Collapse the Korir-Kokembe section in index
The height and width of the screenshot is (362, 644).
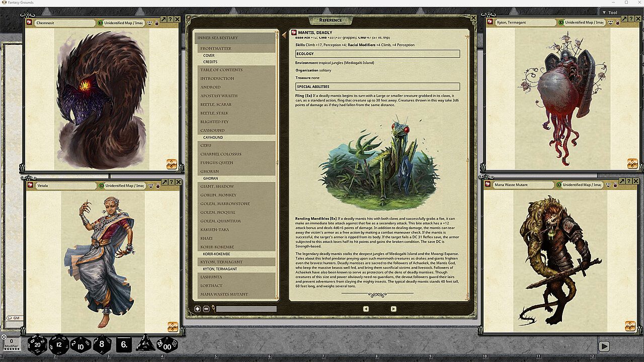pos(236,247)
